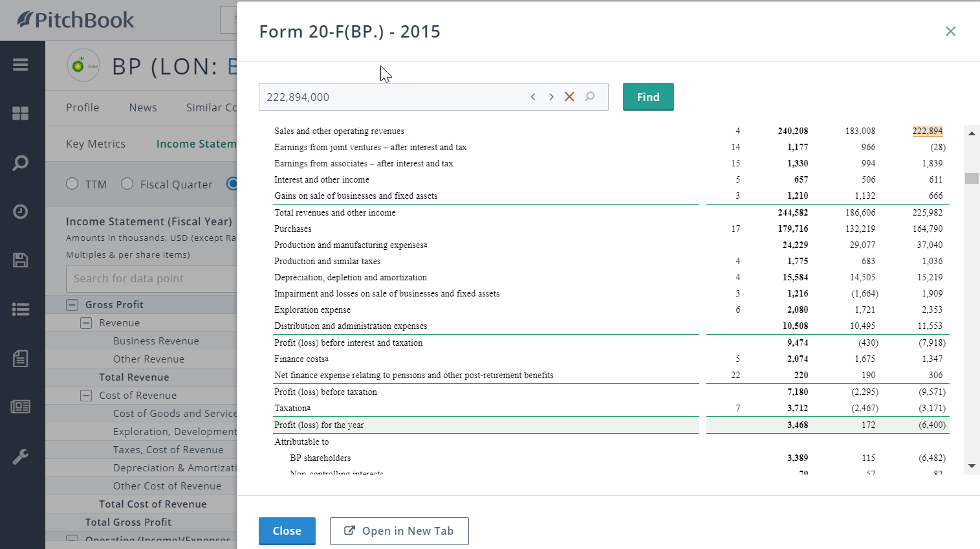Open the documents page icon in sidebar
980x549 pixels.
pyautogui.click(x=21, y=358)
